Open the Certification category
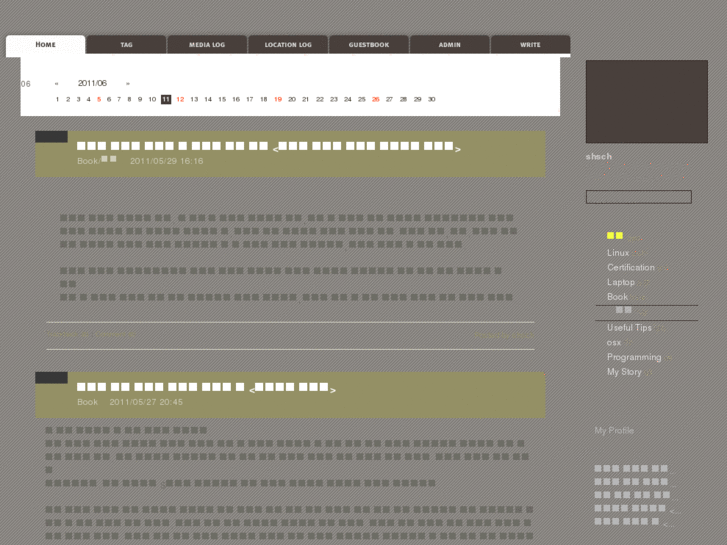The width and height of the screenshot is (727, 545). coord(631,268)
